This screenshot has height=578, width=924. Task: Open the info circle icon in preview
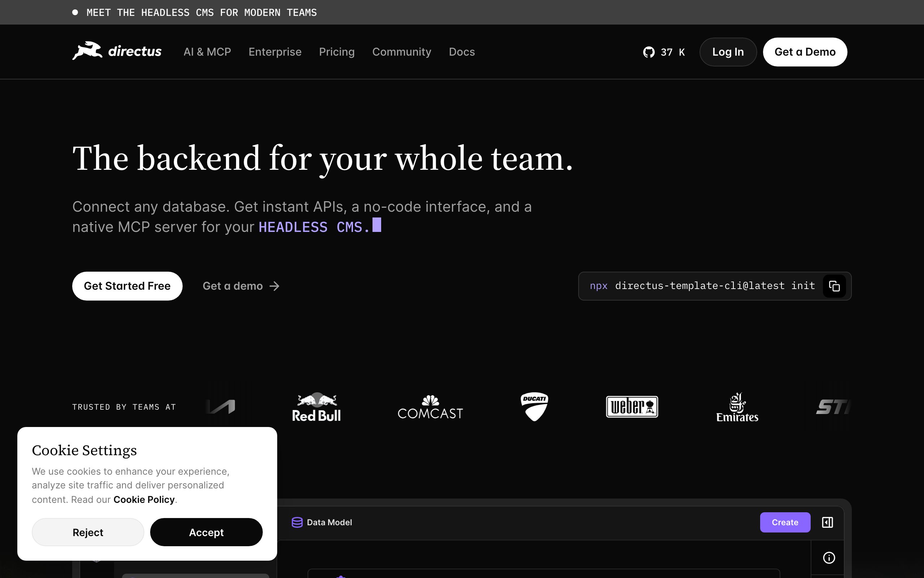[x=829, y=558]
